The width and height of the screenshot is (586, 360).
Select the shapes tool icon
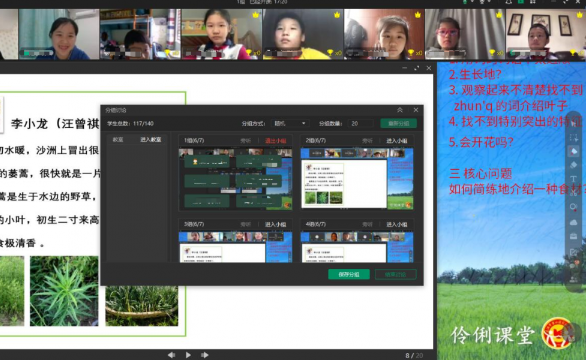(x=574, y=207)
